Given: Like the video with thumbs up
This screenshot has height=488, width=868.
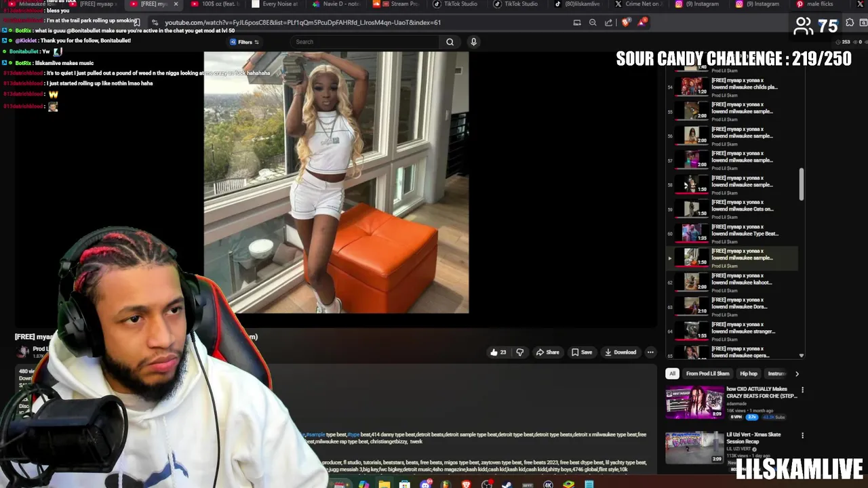Looking at the screenshot, I should pyautogui.click(x=498, y=352).
